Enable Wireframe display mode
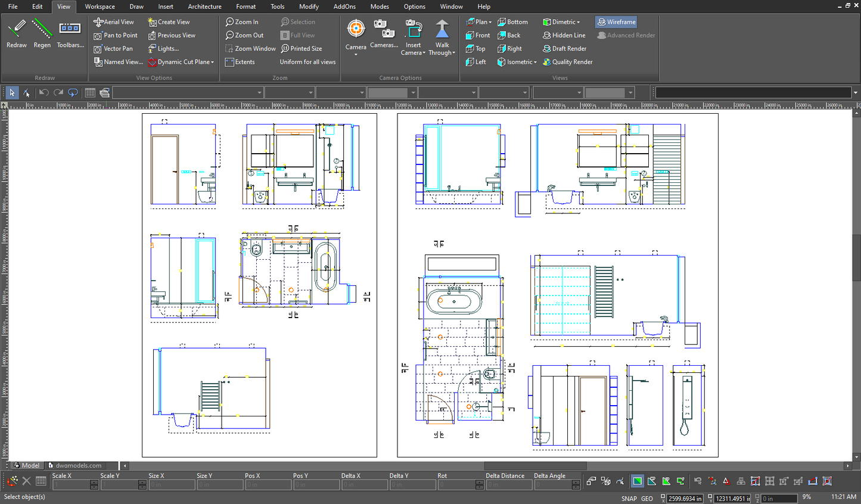The width and height of the screenshot is (861, 504). (x=616, y=21)
